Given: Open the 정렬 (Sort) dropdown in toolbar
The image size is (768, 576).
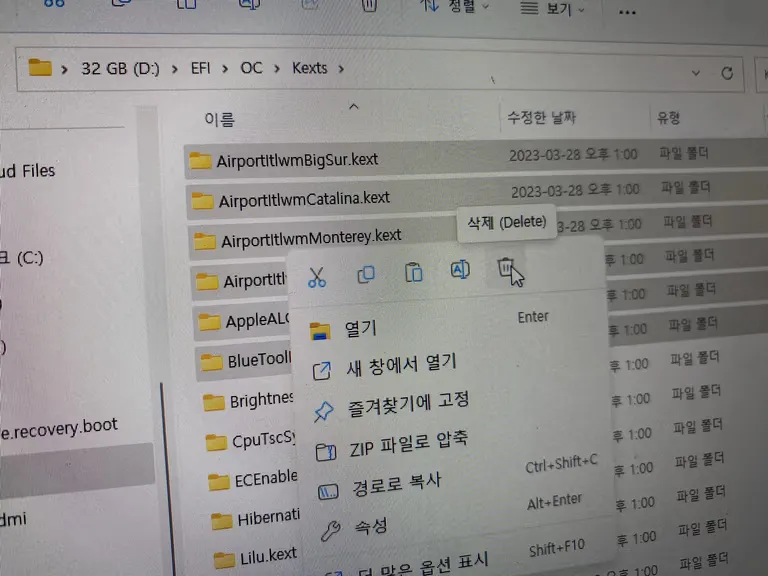Looking at the screenshot, I should point(455,6).
